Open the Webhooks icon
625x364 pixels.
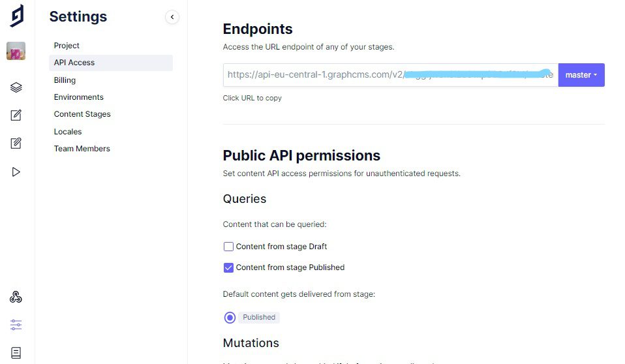pos(16,297)
